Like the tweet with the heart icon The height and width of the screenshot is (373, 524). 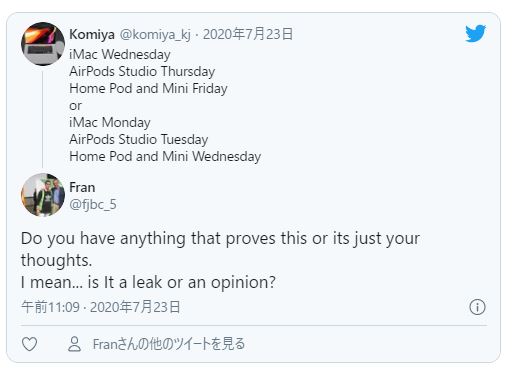[29, 344]
